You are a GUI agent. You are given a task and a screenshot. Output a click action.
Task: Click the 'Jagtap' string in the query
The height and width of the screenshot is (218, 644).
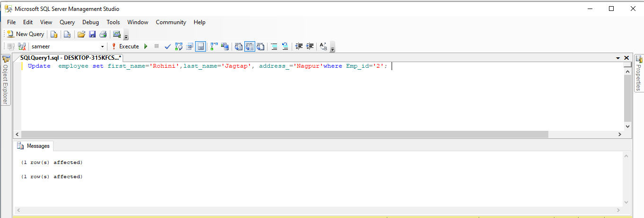click(236, 66)
